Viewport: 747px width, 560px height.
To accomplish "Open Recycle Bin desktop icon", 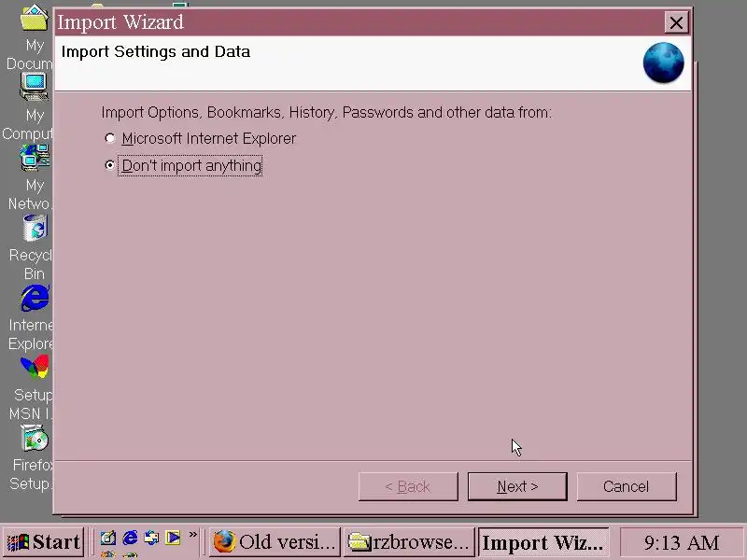I will (34, 247).
